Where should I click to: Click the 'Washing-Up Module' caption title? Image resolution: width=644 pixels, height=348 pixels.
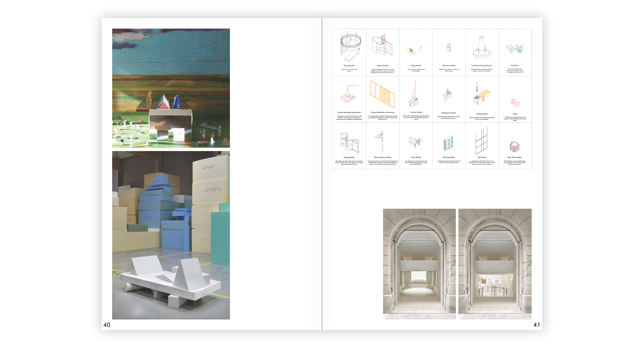tap(449, 113)
